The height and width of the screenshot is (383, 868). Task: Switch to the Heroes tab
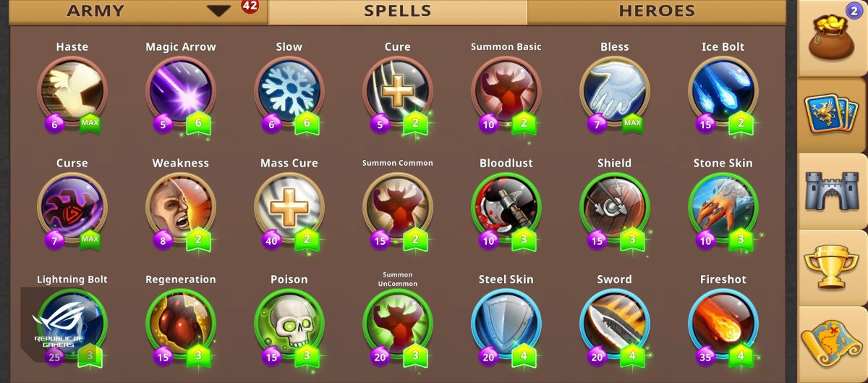[x=657, y=12]
